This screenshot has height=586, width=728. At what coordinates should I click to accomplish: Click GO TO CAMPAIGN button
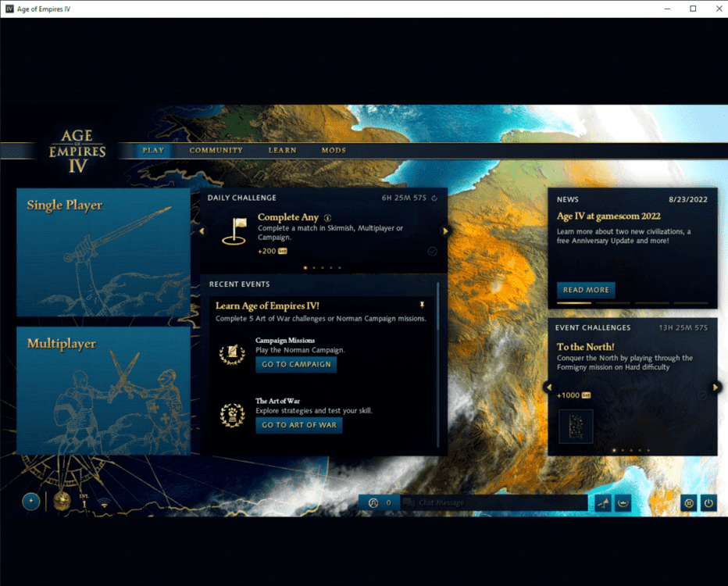(x=296, y=365)
